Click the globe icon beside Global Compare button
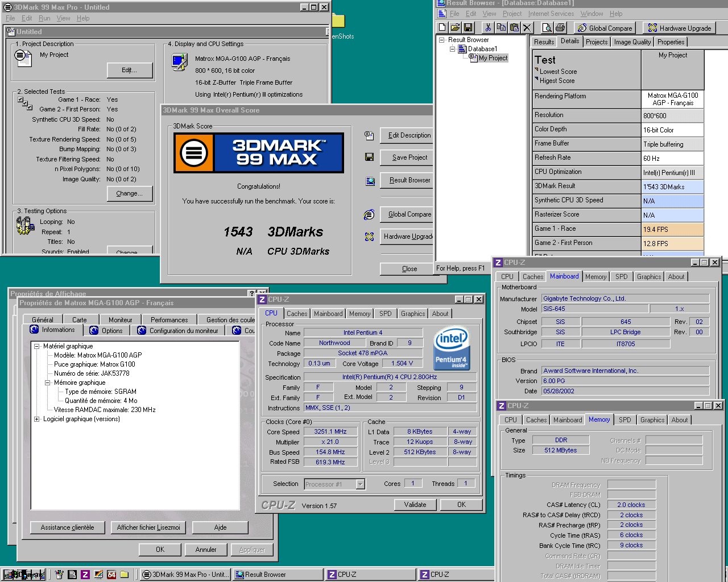 [369, 215]
